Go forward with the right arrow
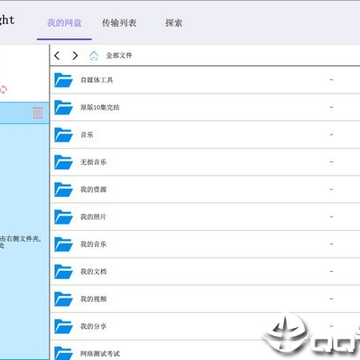 (75, 56)
